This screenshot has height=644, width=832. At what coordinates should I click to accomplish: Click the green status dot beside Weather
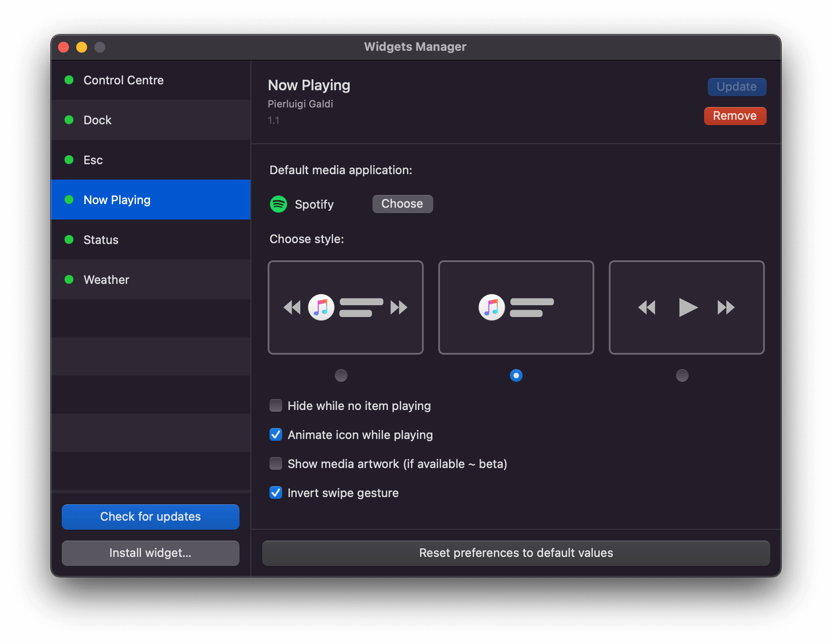(x=69, y=279)
